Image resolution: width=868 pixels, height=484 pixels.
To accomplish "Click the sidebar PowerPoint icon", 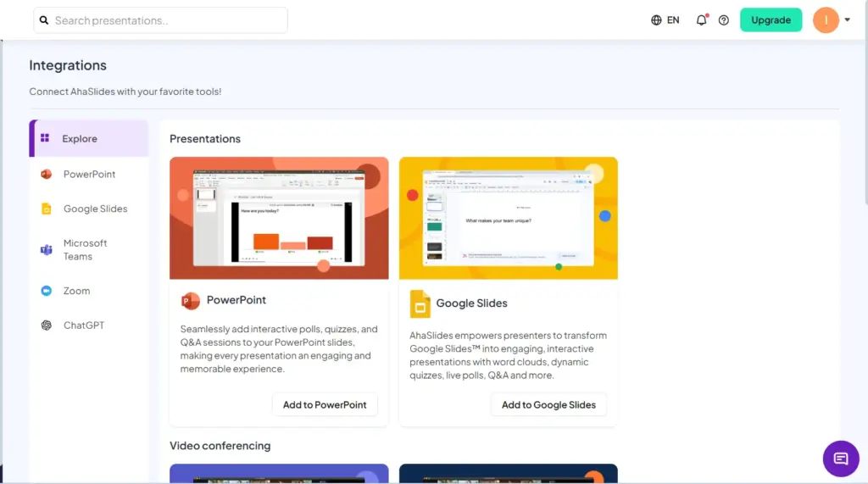I will [x=46, y=174].
